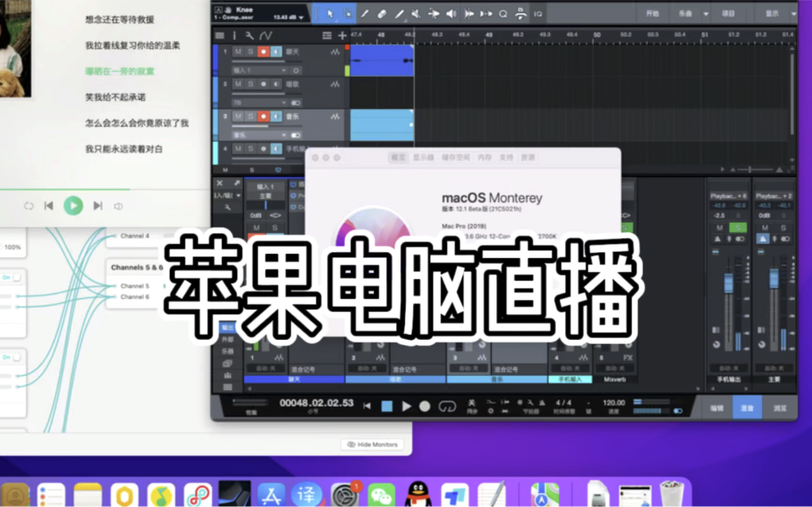Click the 4/4 time signature
This screenshot has width=812, height=507.
click(563, 402)
